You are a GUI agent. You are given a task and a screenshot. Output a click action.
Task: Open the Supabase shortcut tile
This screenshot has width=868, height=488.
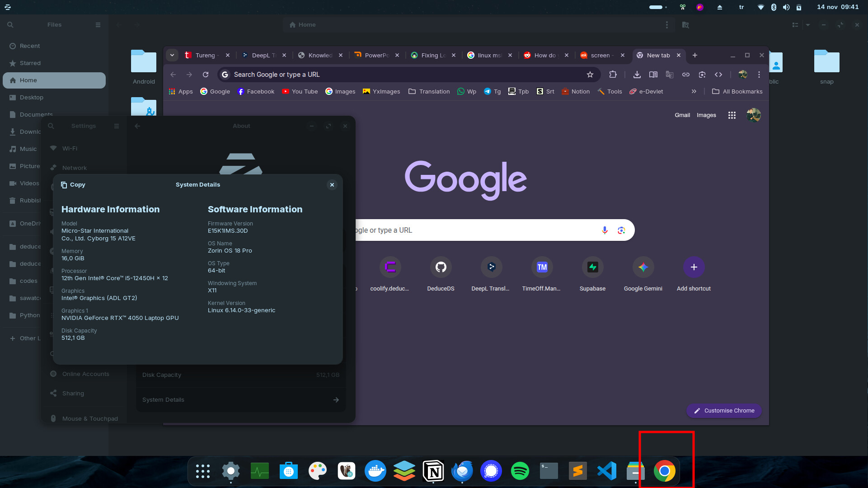coord(592,267)
